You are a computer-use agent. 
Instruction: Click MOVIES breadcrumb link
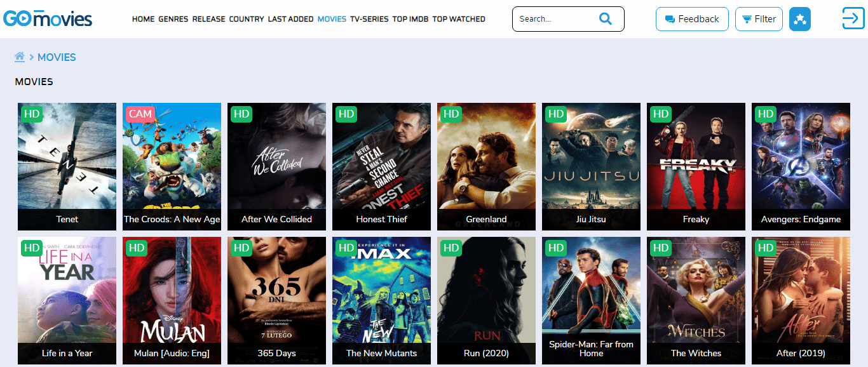pos(57,57)
